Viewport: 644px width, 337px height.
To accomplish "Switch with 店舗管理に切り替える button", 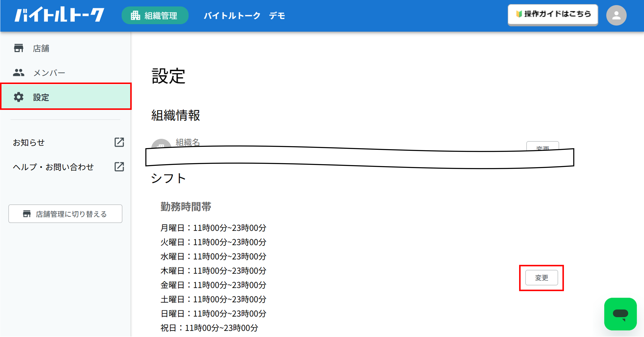I will pos(65,214).
